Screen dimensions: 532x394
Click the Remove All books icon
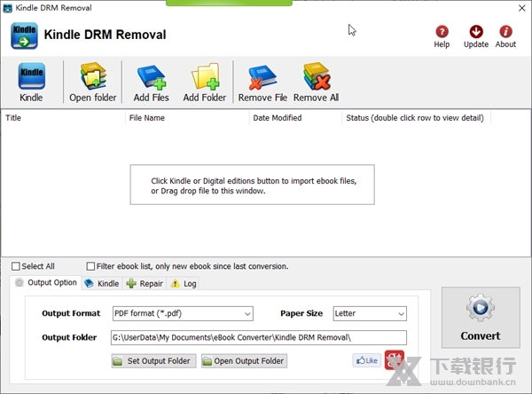pos(317,76)
